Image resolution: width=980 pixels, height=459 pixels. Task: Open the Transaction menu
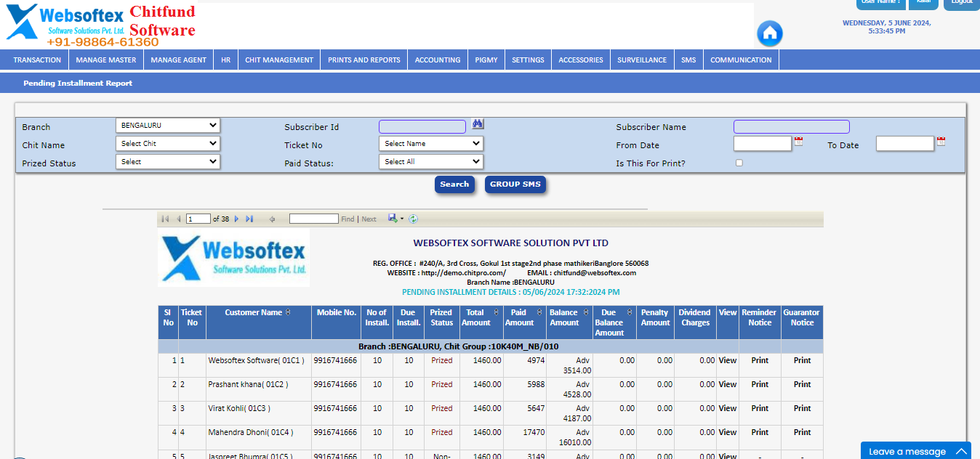coord(37,60)
